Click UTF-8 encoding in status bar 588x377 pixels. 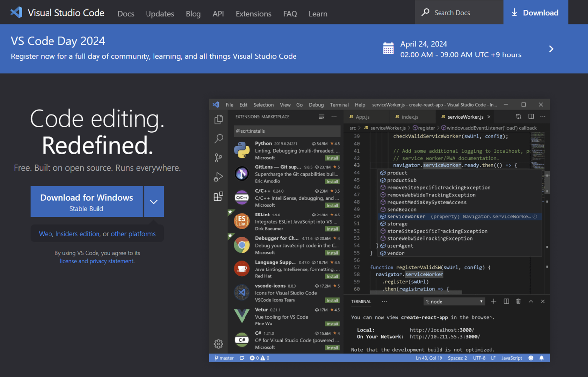[x=479, y=358]
